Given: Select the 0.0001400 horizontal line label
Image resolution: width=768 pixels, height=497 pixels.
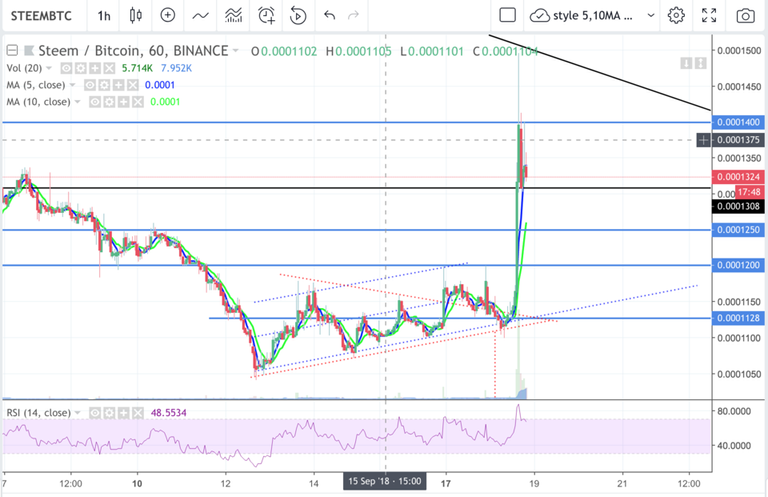Looking at the screenshot, I should [x=738, y=122].
